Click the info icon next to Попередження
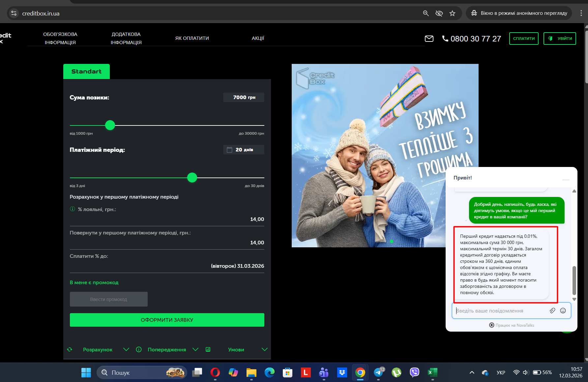 pyautogui.click(x=139, y=349)
